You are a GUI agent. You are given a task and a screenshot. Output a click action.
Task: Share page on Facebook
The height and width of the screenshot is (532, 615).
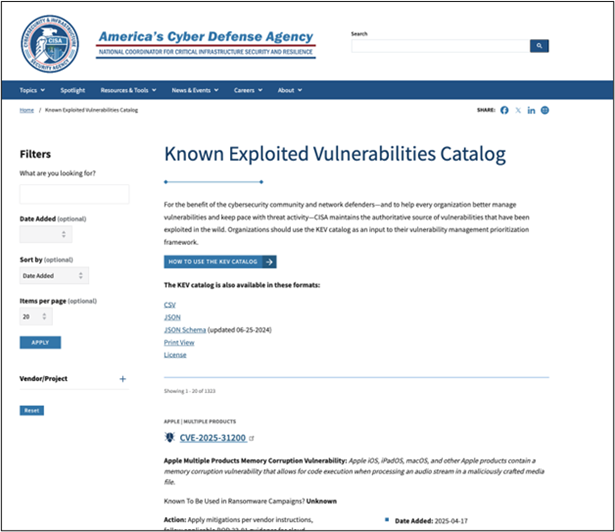[504, 110]
